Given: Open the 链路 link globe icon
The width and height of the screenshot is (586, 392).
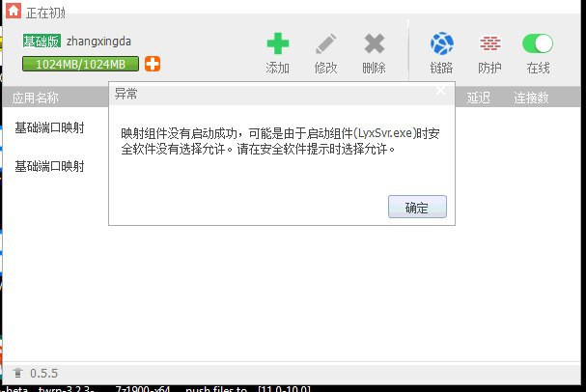Looking at the screenshot, I should coord(442,43).
